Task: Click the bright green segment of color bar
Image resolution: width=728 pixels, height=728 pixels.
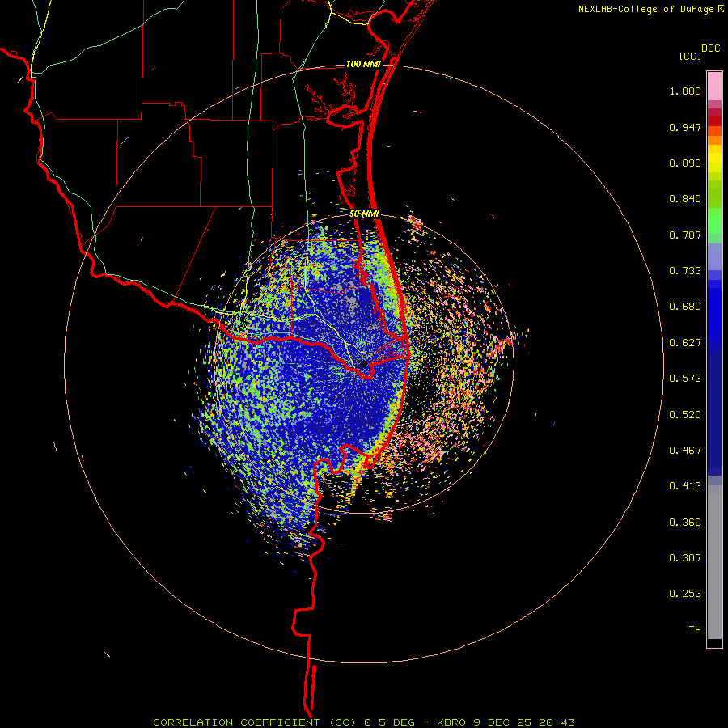Action: click(714, 221)
